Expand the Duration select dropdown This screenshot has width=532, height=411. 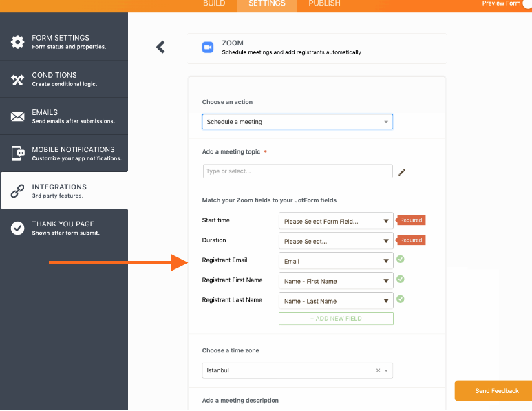pos(386,241)
